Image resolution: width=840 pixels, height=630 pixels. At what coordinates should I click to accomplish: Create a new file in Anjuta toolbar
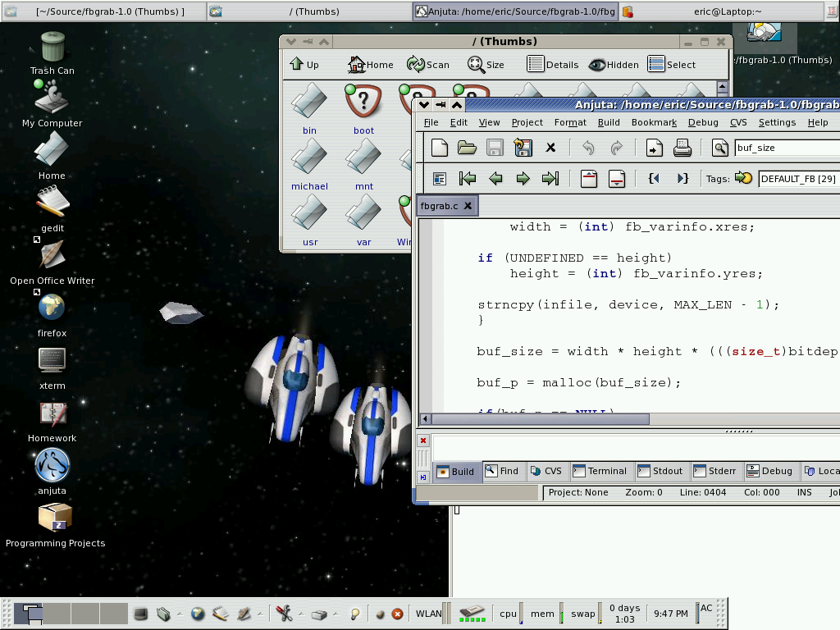tap(440, 148)
